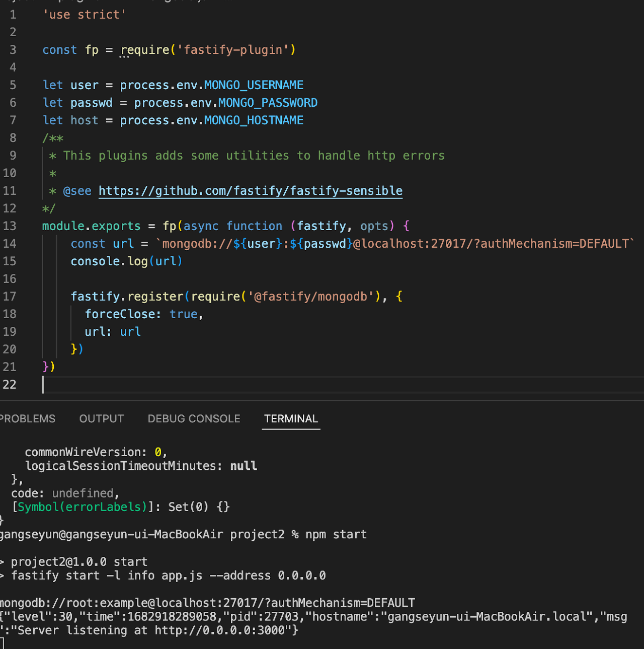Screen dimensions: 644x649
Task: Open the fastify-sensible GitHub link
Action: click(251, 191)
